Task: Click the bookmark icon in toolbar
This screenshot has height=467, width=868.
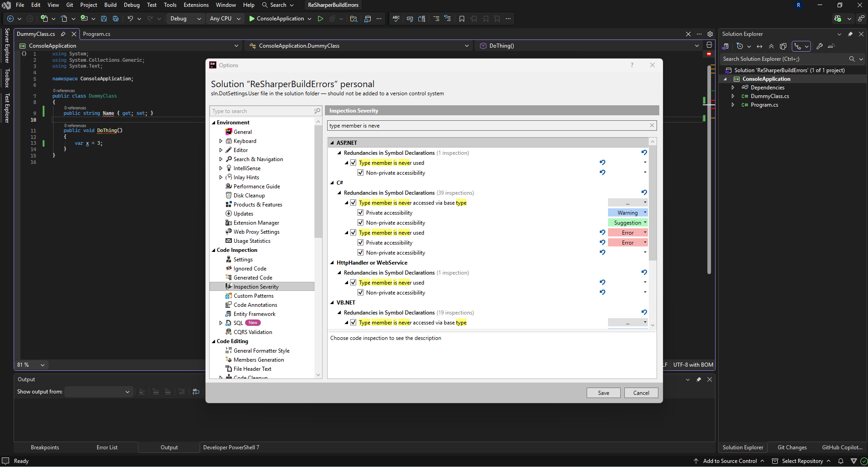Action: (462, 19)
